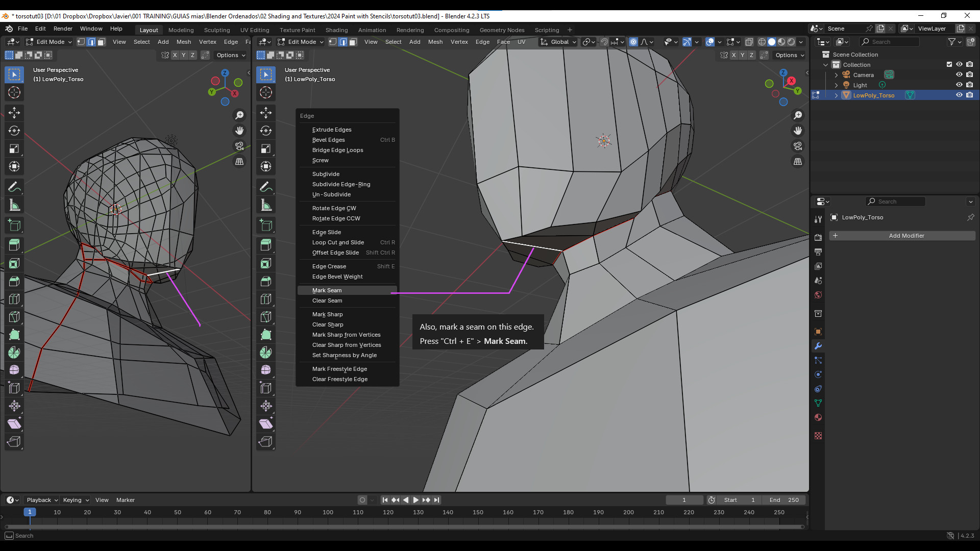Open the Global orientation dropdown
This screenshot has height=551, width=980.
559,42
